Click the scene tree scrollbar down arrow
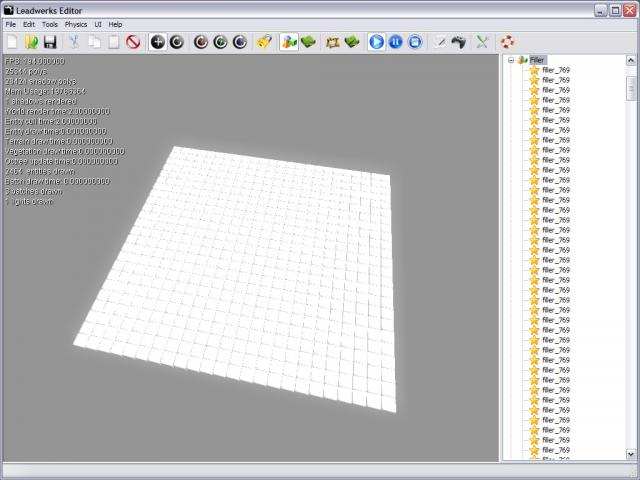640x480 pixels. 631,452
